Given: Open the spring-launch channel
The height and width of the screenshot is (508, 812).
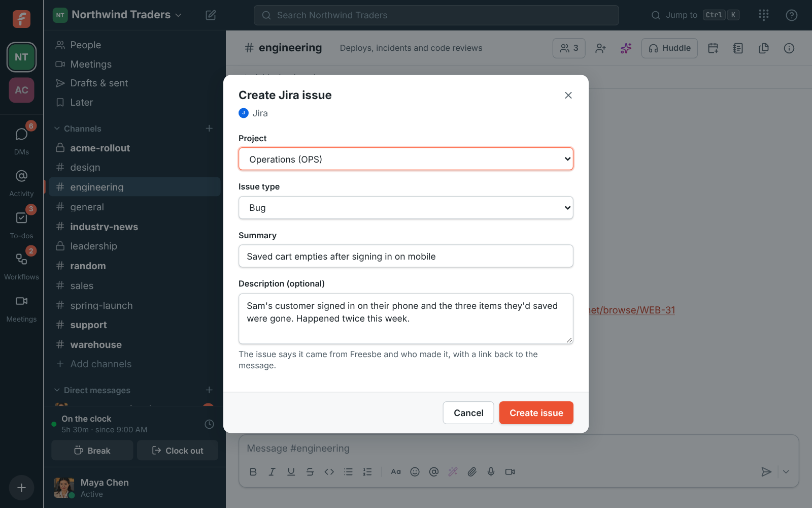Looking at the screenshot, I should click(134, 305).
